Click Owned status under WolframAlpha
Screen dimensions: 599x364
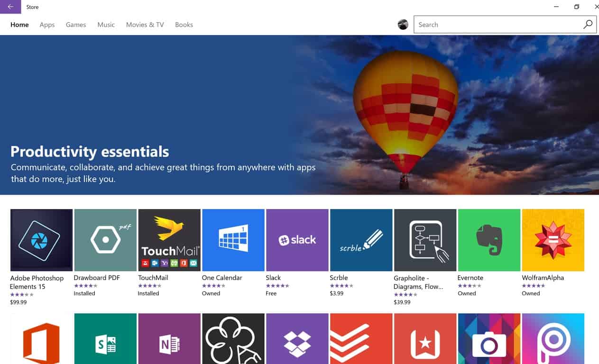coord(531,293)
